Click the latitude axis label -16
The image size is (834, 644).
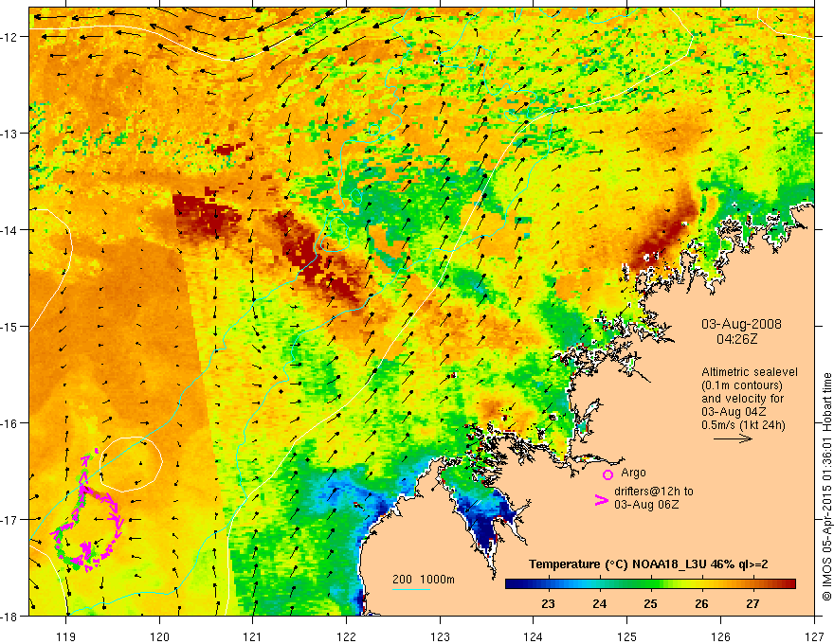(9, 423)
